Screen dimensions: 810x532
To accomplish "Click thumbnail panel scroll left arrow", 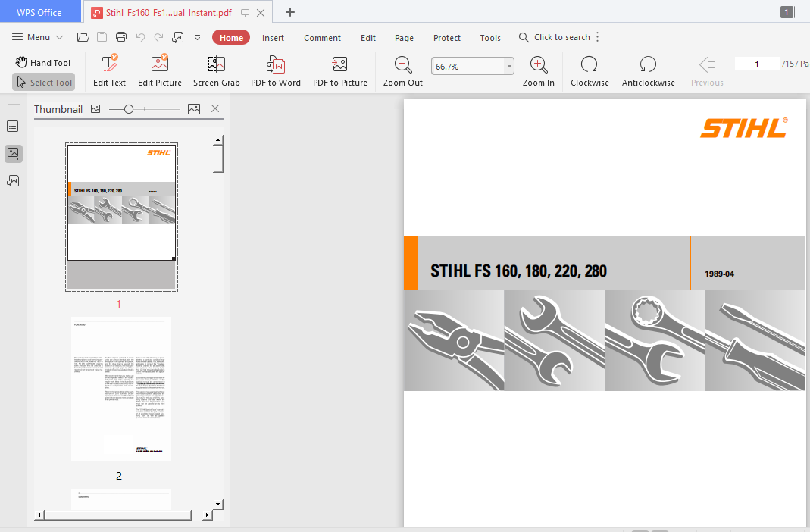I will click(x=39, y=515).
